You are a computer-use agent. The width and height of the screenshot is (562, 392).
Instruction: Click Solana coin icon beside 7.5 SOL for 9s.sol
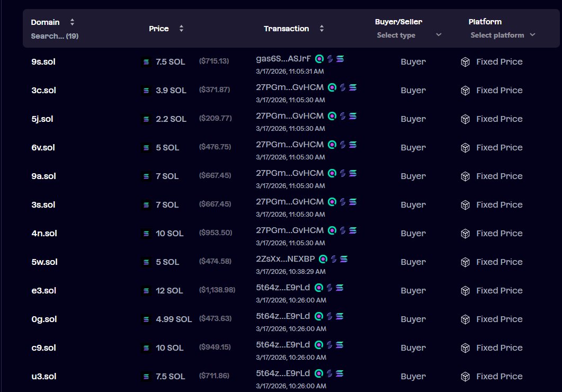[x=146, y=62]
